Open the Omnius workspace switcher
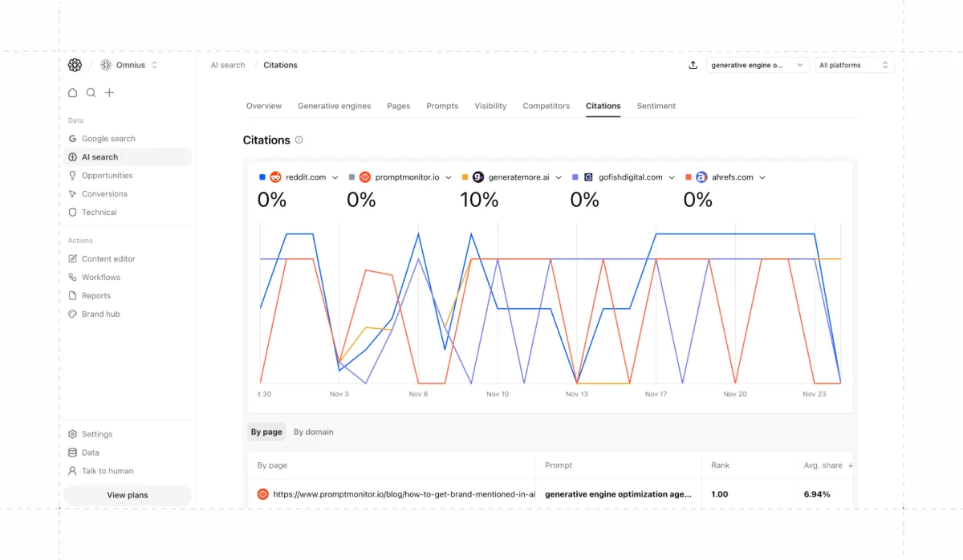 pyautogui.click(x=129, y=65)
